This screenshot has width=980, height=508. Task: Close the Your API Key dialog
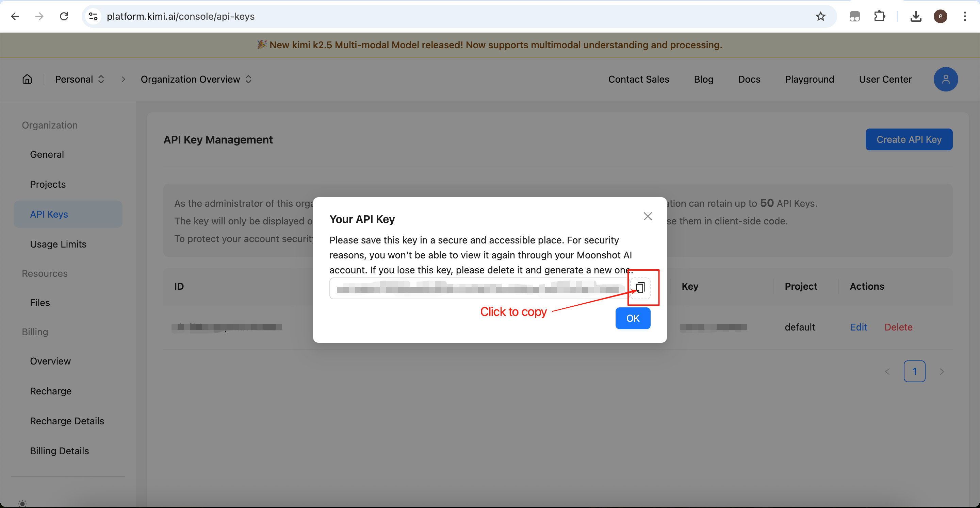[x=648, y=216]
